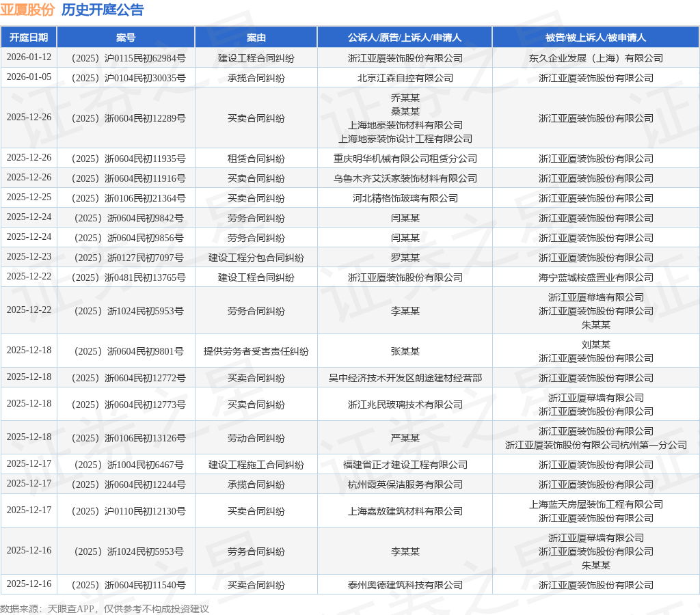Click plaintiff 严某某
The height and width of the screenshot is (615, 700).
click(x=405, y=438)
